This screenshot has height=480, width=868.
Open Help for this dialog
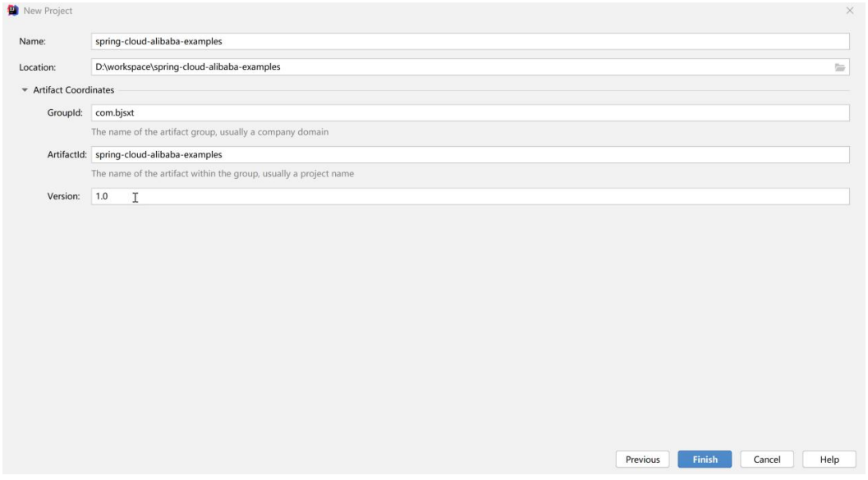click(829, 459)
